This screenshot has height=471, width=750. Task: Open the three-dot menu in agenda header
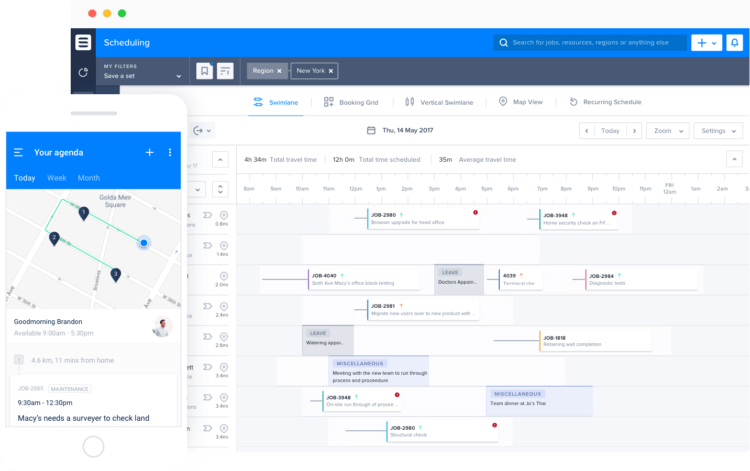click(170, 152)
